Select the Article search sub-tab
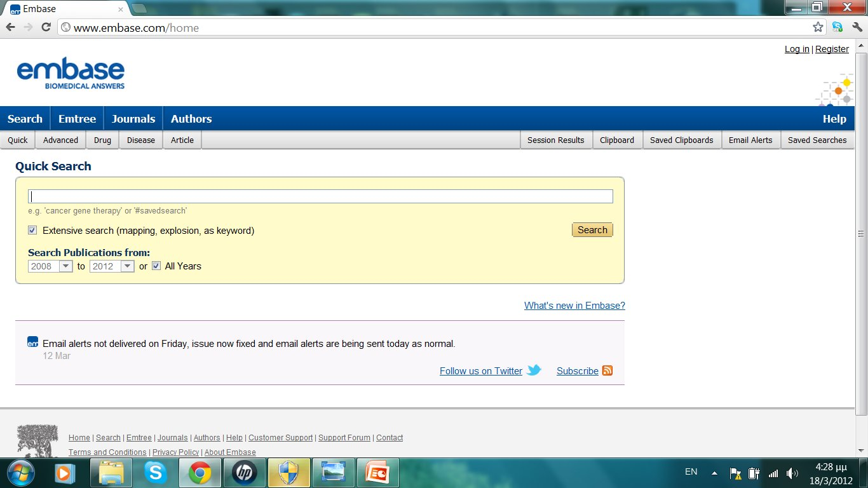 [x=182, y=140]
